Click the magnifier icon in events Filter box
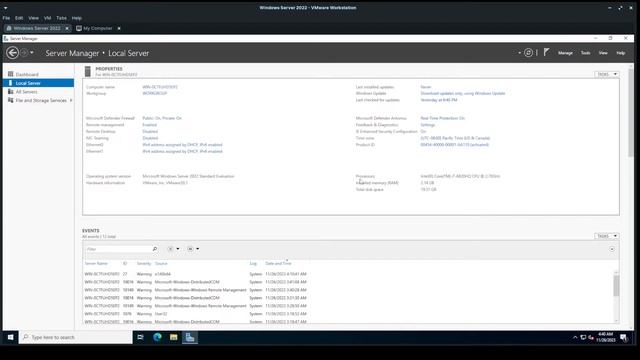 click(155, 249)
